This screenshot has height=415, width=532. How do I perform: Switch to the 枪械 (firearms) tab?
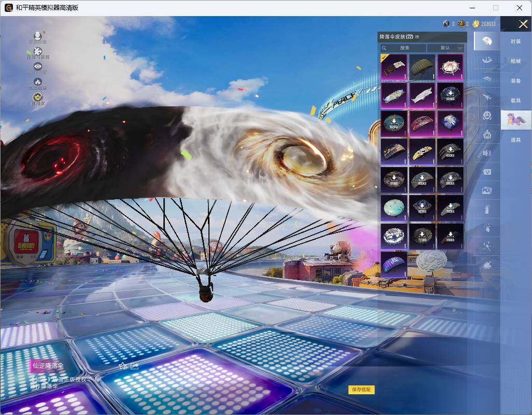pos(516,61)
